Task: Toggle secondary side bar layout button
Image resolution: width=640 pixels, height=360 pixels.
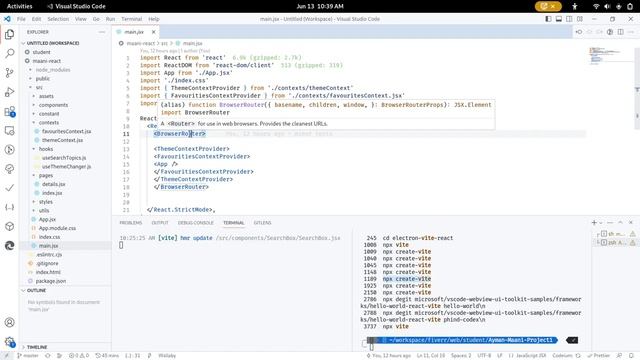Action: coord(569,19)
